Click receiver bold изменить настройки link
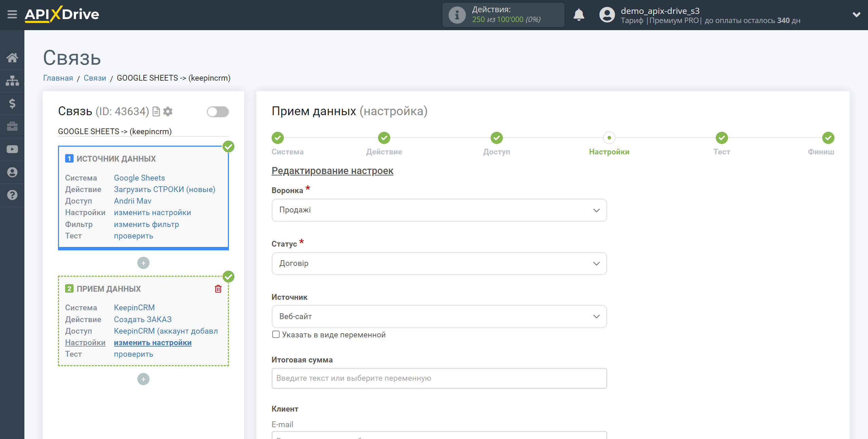The width and height of the screenshot is (868, 439). 153,342
